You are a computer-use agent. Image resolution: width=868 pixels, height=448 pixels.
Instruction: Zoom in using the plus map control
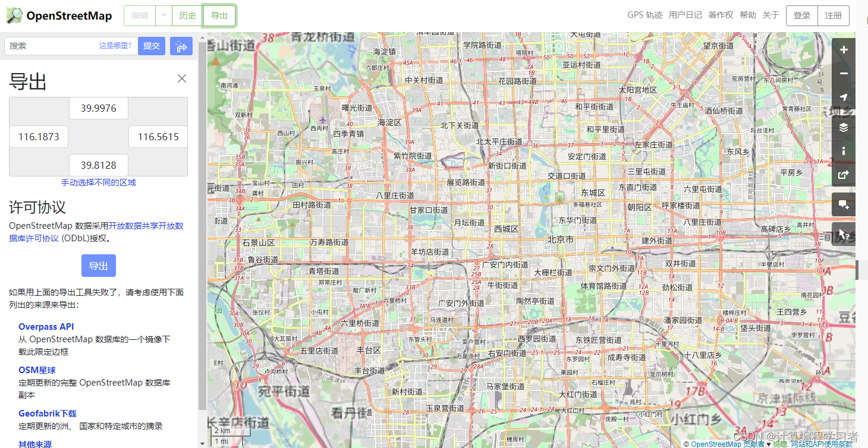pyautogui.click(x=844, y=50)
